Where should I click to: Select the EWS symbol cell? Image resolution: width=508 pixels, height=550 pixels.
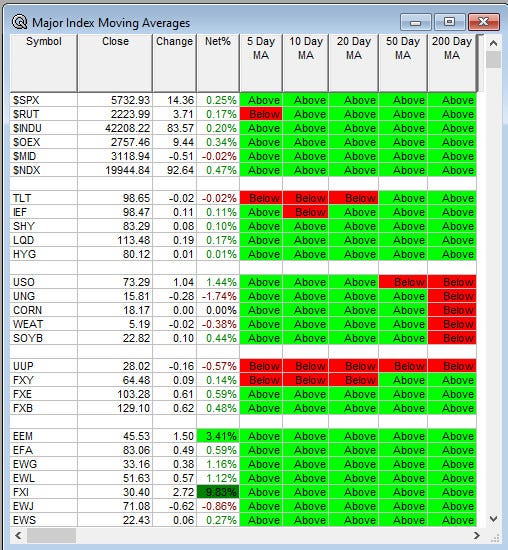point(44,520)
